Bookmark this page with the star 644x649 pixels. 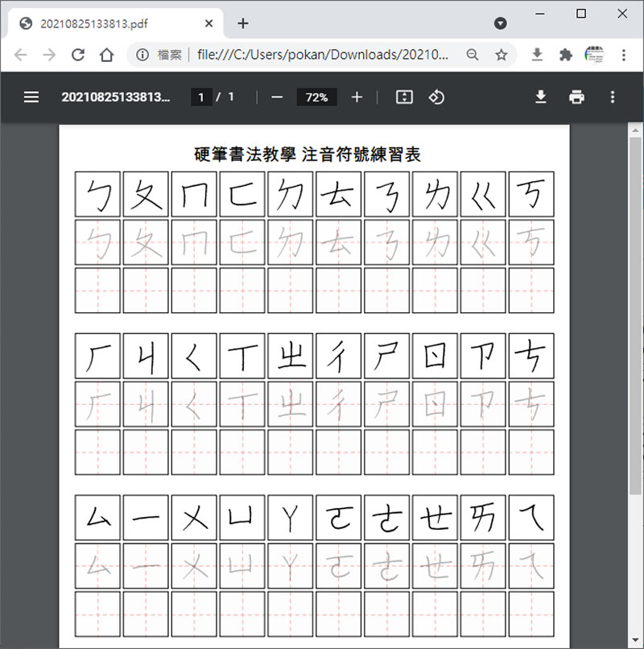tap(502, 55)
